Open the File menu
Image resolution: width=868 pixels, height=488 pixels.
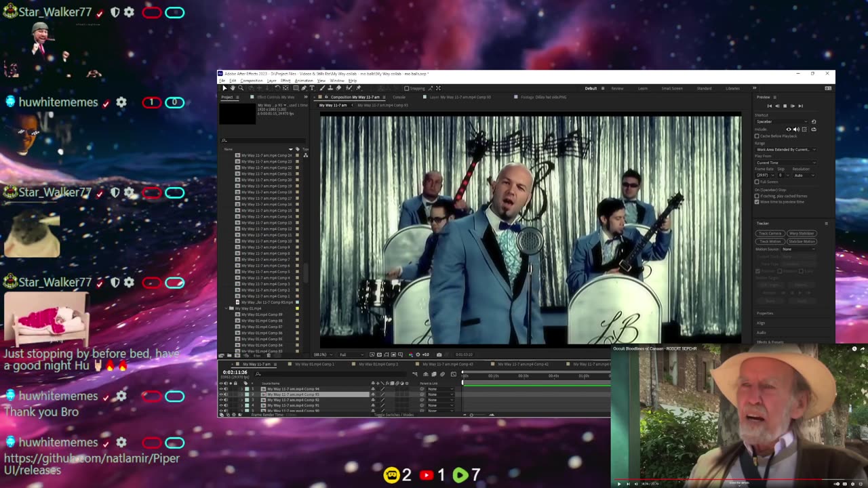click(x=222, y=81)
